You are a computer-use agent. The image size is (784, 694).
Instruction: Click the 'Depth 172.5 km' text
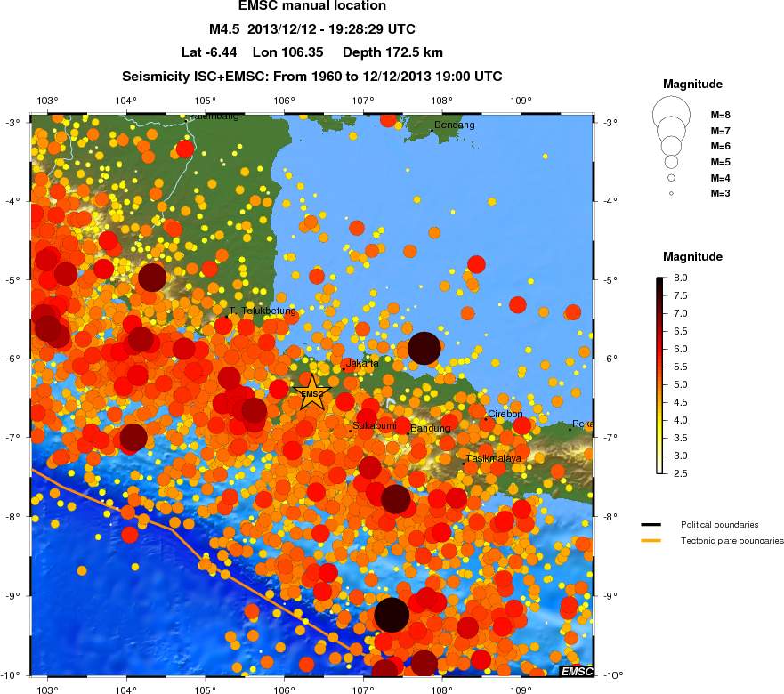(392, 52)
